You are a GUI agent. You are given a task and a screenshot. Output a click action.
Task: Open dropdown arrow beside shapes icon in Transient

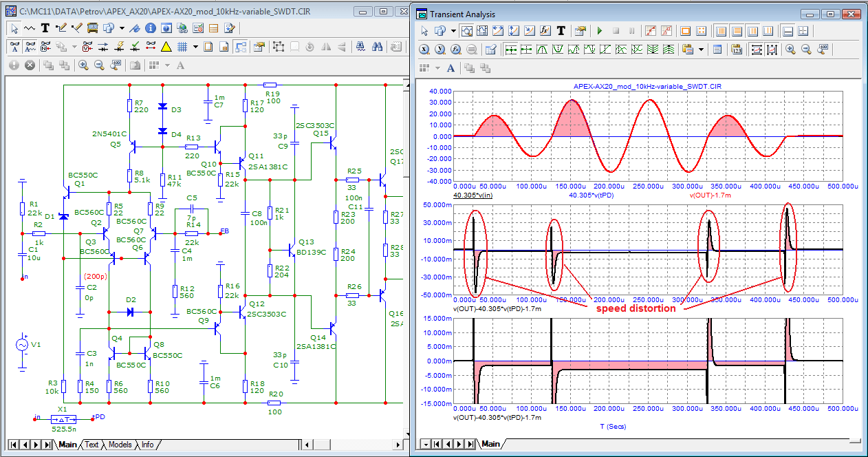coord(453,31)
